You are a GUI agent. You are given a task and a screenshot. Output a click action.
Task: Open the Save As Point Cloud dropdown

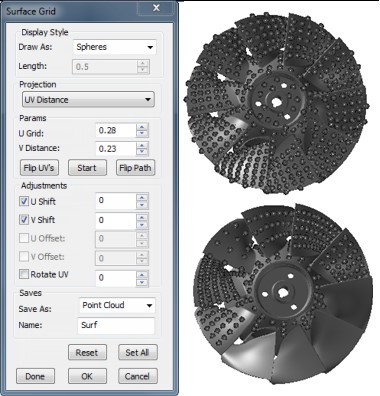coord(117,305)
